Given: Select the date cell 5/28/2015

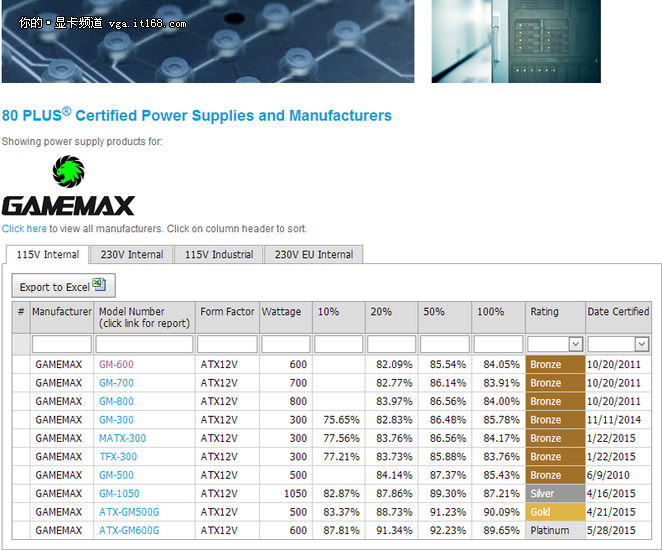Looking at the screenshot, I should (618, 530).
